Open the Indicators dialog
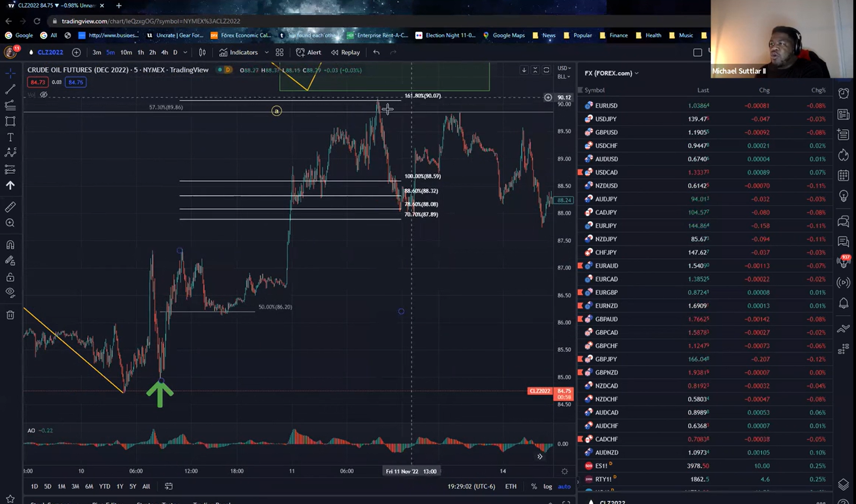 (238, 52)
